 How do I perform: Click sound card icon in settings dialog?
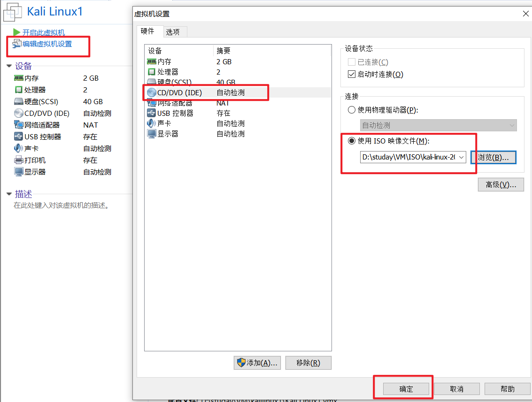[x=151, y=123]
